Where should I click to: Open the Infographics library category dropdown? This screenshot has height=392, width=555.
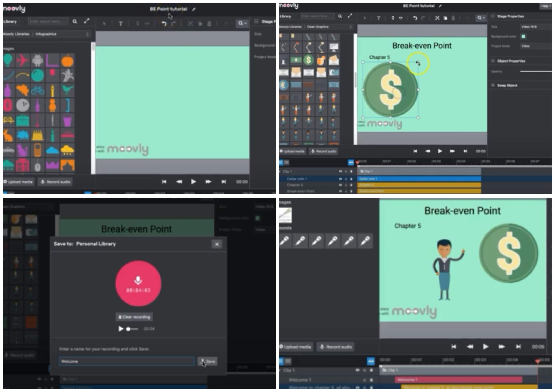click(88, 34)
